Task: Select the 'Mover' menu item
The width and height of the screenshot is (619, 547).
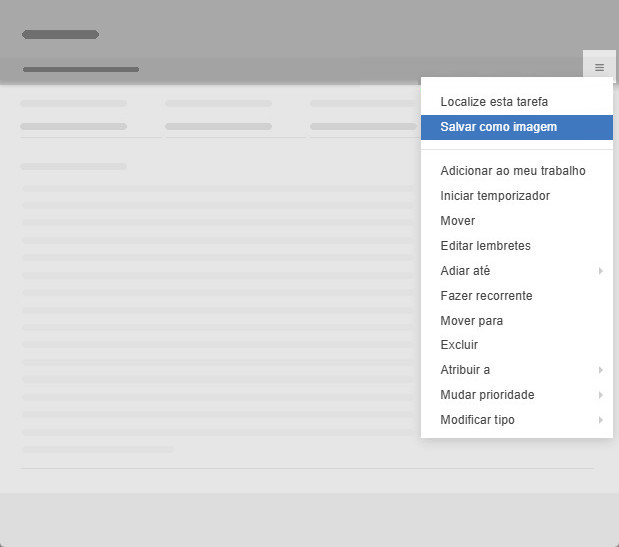Action: 517,221
